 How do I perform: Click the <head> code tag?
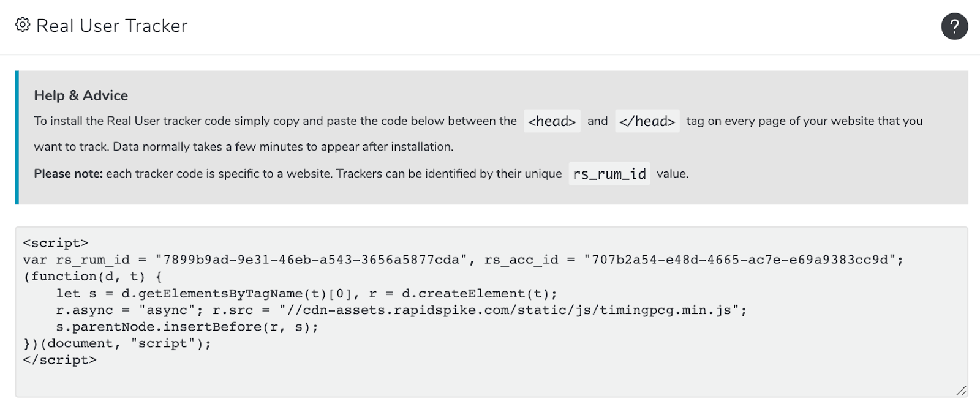coord(552,121)
